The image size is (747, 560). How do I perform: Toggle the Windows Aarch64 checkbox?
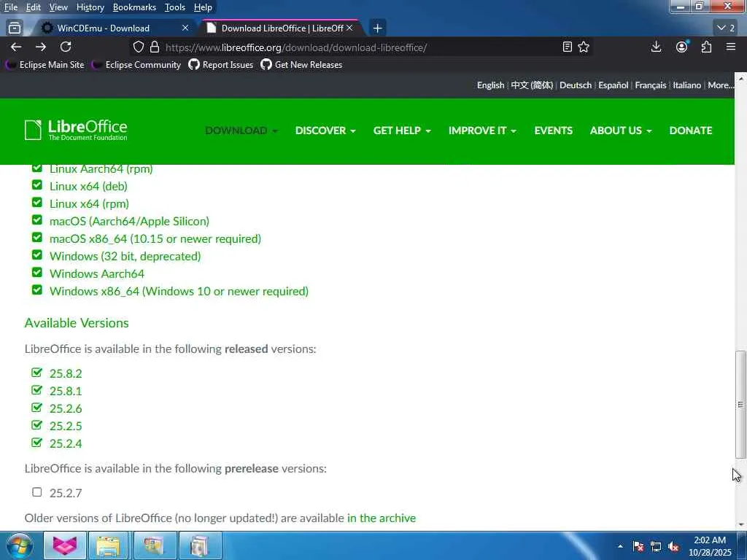click(x=37, y=273)
